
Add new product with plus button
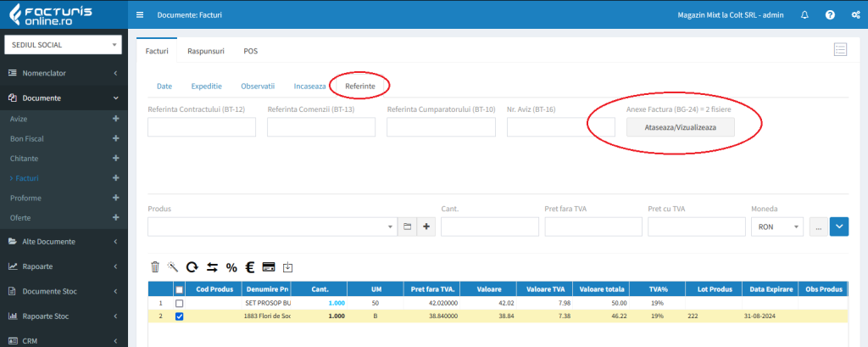click(426, 227)
